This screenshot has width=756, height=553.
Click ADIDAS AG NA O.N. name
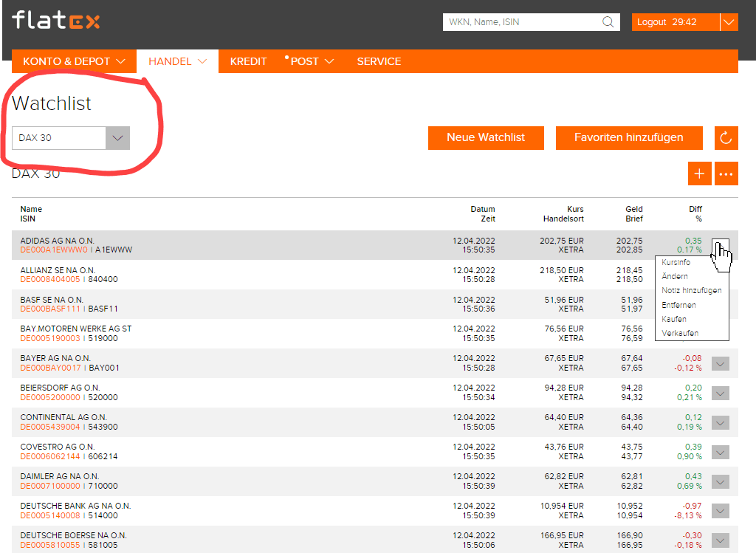coord(58,241)
